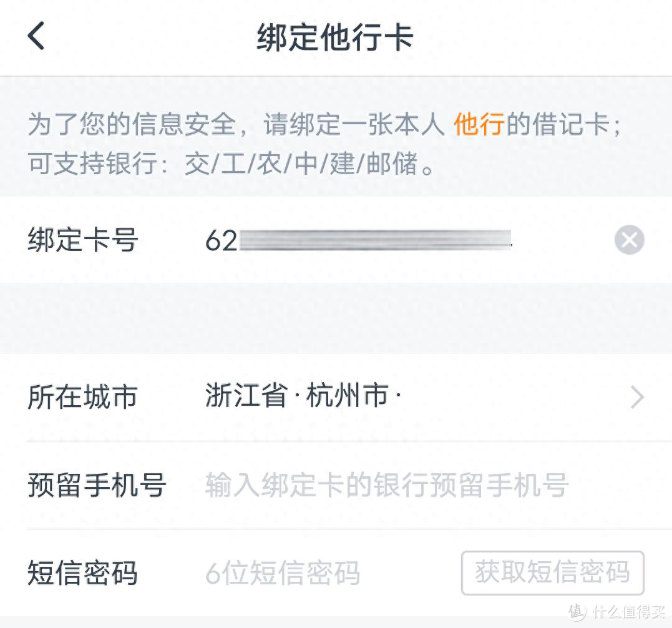Viewport: 672px width, 628px height.
Task: Expand the city picker via its chevron
Action: [637, 397]
